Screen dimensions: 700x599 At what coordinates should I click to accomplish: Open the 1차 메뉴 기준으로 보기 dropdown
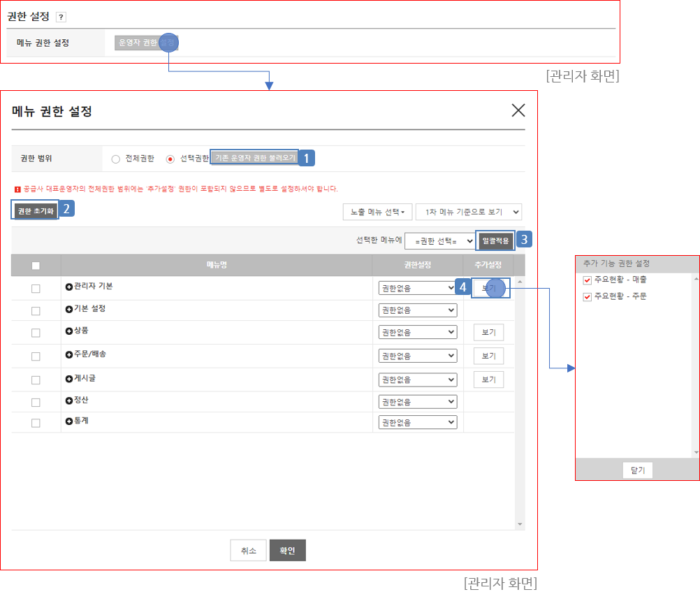pos(468,212)
